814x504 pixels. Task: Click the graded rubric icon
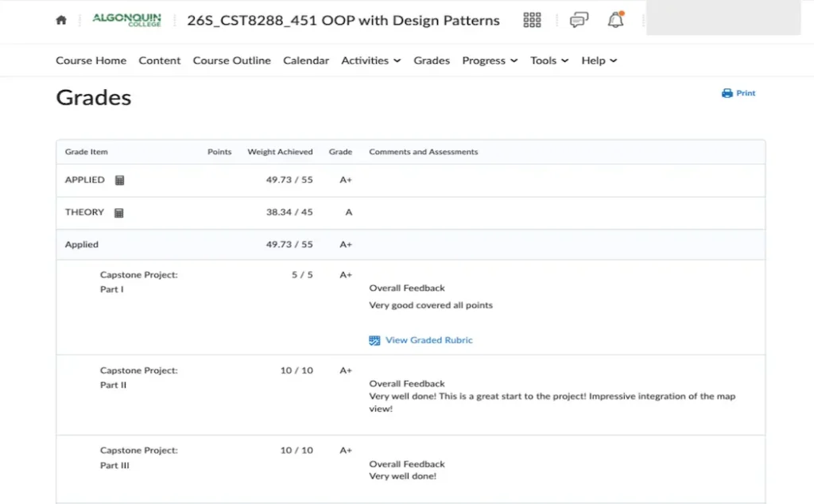374,340
